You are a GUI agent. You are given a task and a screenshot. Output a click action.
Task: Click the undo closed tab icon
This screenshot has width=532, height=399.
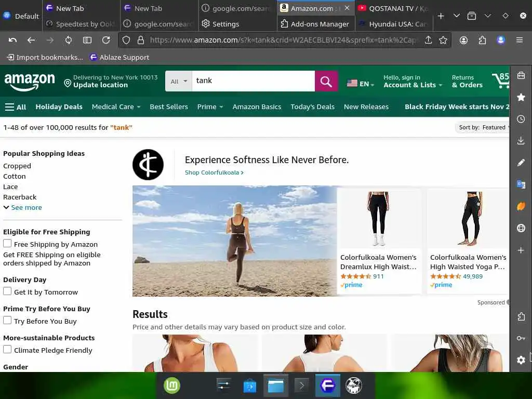[x=12, y=40]
